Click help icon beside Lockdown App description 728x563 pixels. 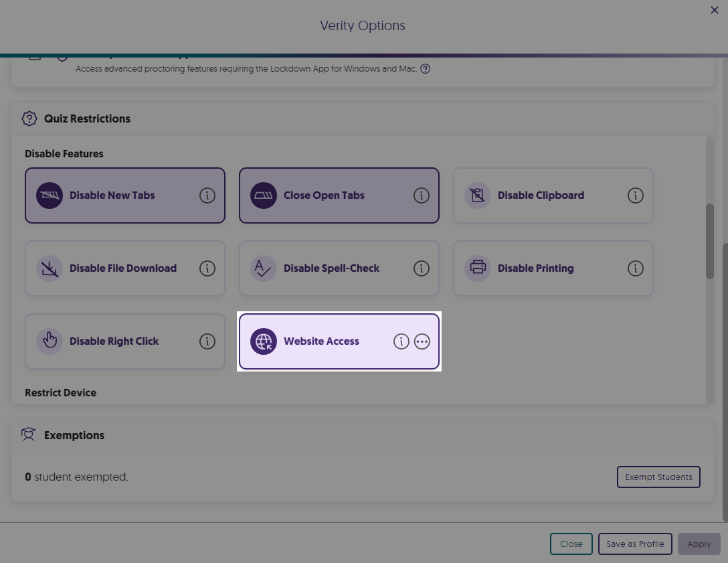click(x=425, y=68)
